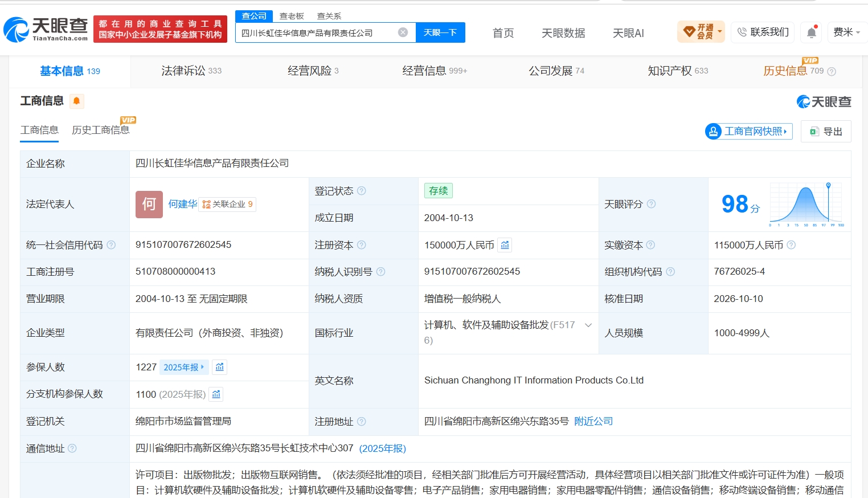Open chart icon beside 2025年报 tag

point(219,368)
